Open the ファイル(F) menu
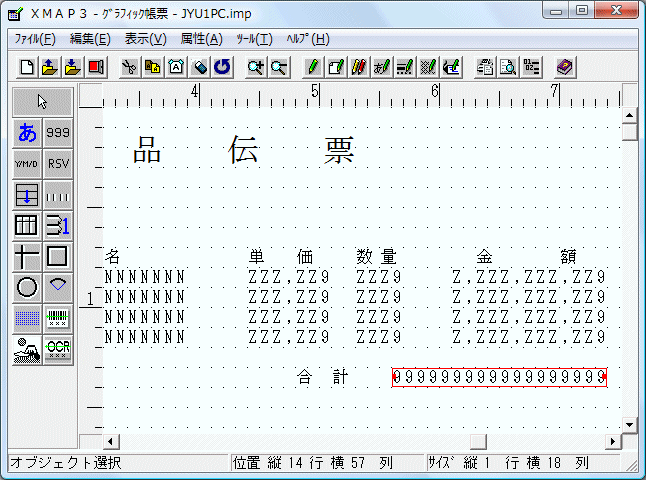Screen dimensions: 646x480 [35, 39]
